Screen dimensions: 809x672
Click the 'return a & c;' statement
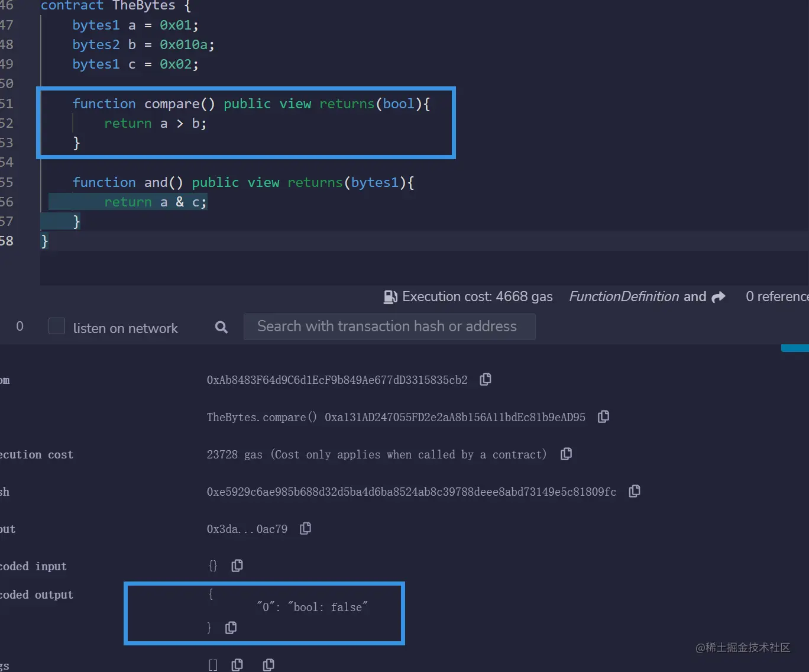click(155, 202)
